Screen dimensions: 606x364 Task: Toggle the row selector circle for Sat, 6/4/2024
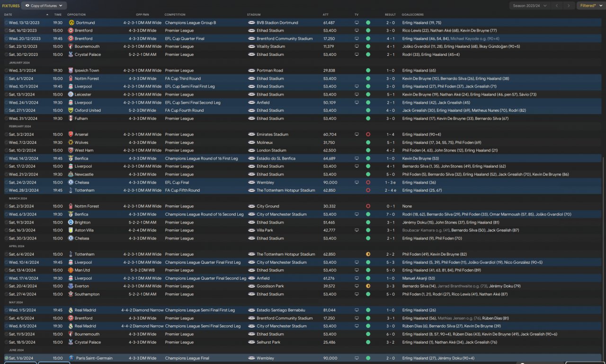coord(6,254)
